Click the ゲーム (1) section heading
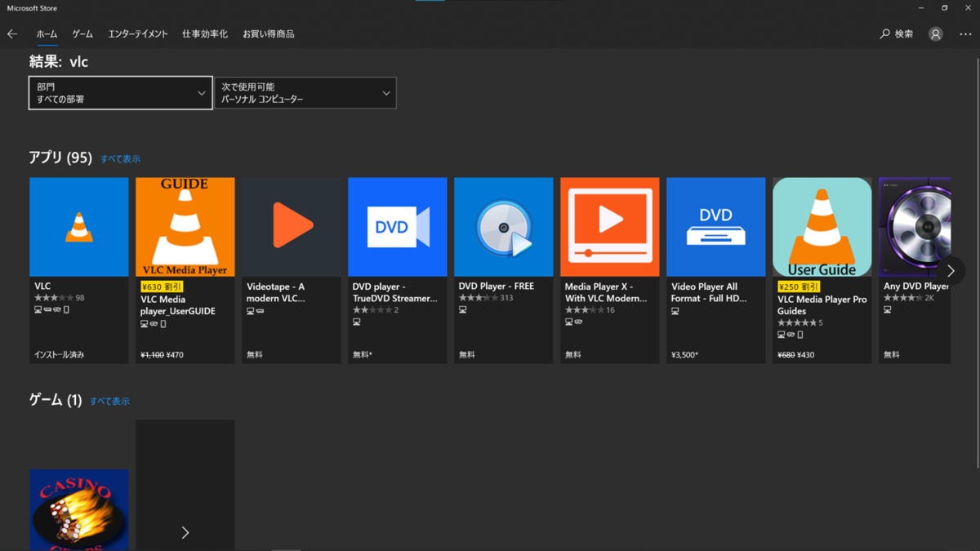The width and height of the screenshot is (980, 551). click(x=56, y=400)
